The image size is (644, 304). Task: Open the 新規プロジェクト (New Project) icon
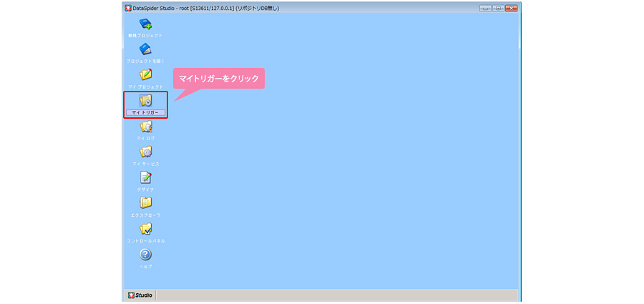(x=145, y=24)
